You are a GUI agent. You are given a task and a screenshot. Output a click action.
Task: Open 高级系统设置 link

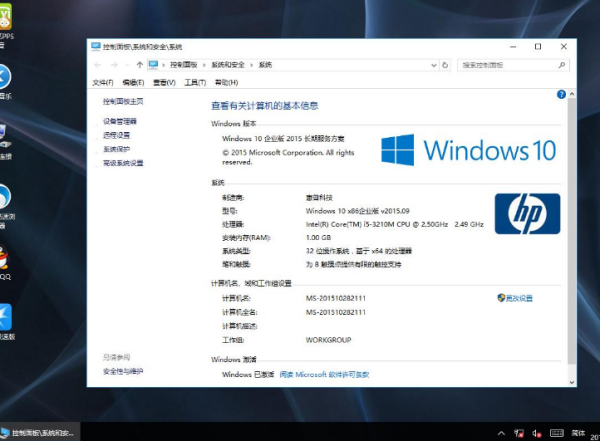tap(123, 163)
